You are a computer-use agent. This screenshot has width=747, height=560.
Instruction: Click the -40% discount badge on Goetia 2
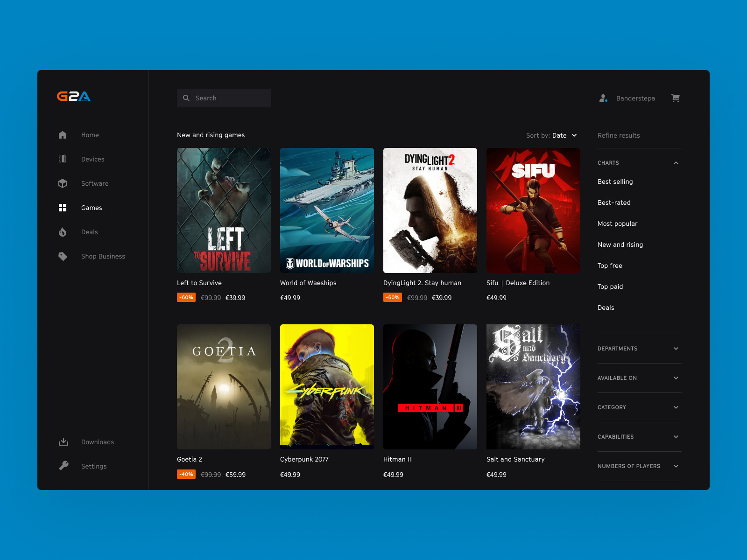pyautogui.click(x=186, y=474)
